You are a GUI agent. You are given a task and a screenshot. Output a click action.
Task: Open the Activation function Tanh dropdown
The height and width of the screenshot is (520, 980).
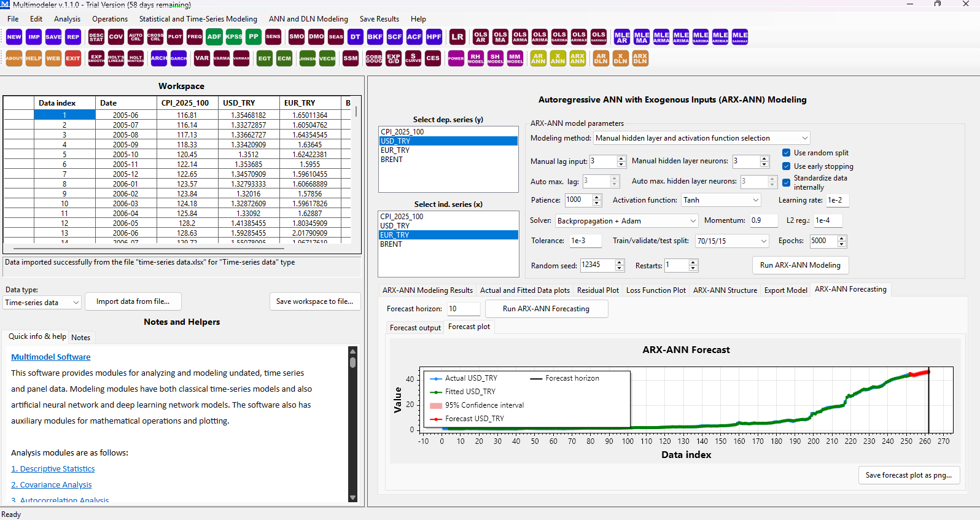click(721, 200)
